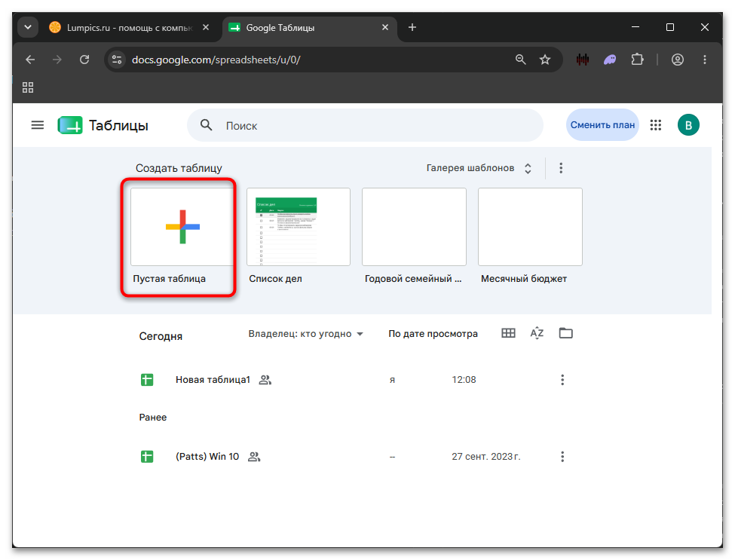Click the more options dots beside template gallery
735x560 pixels.
tap(561, 168)
